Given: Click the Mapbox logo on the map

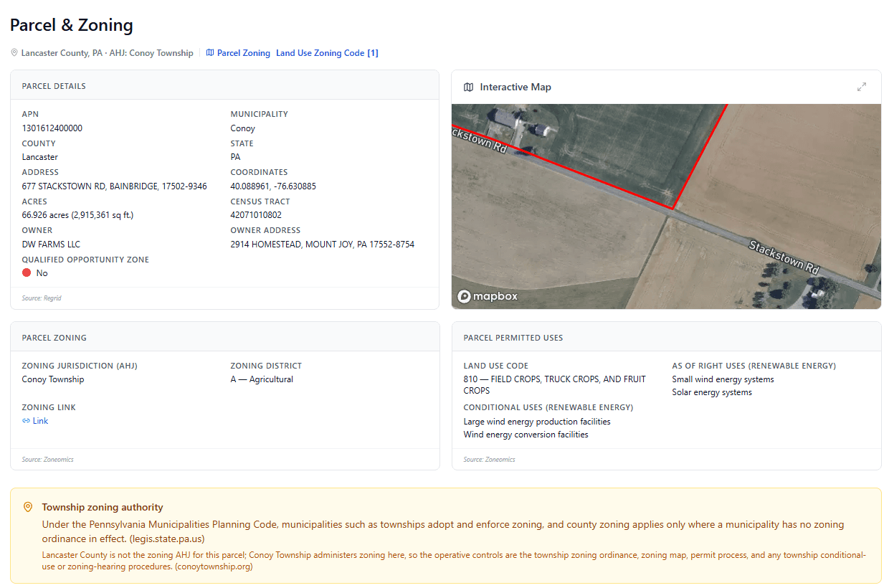Looking at the screenshot, I should [488, 296].
